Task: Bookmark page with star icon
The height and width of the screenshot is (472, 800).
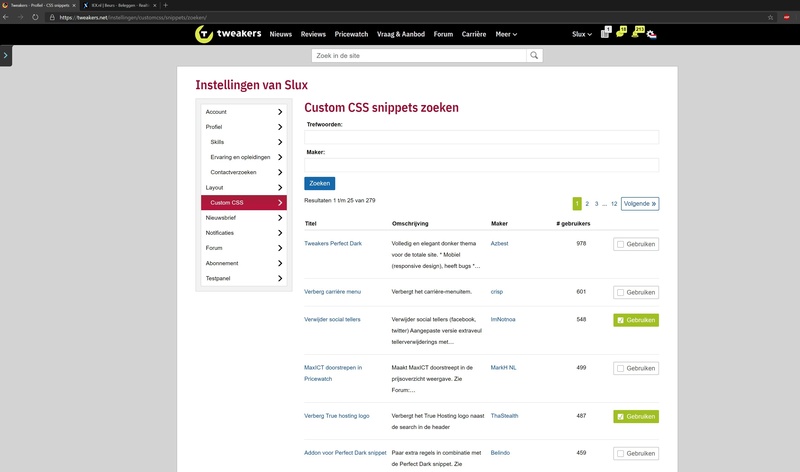Action: pos(770,17)
